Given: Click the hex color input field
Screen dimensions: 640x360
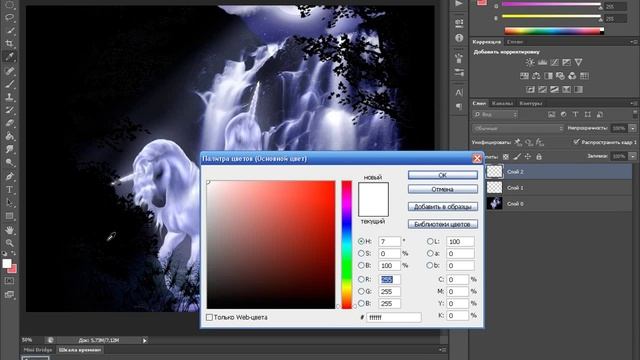Looking at the screenshot, I should tap(393, 317).
